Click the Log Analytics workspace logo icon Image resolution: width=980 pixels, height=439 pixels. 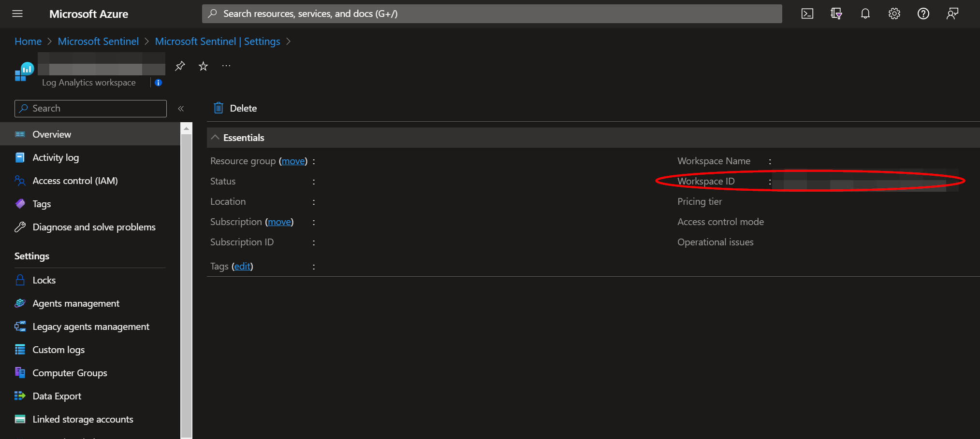(x=24, y=71)
